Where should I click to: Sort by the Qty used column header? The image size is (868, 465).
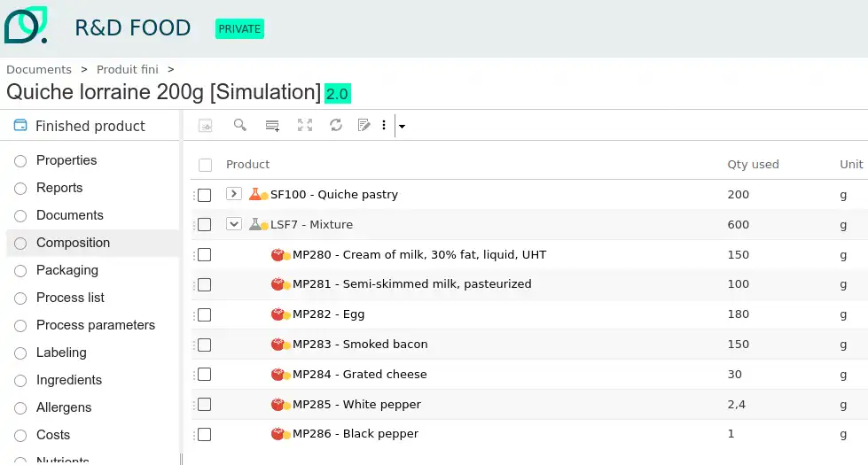753,164
